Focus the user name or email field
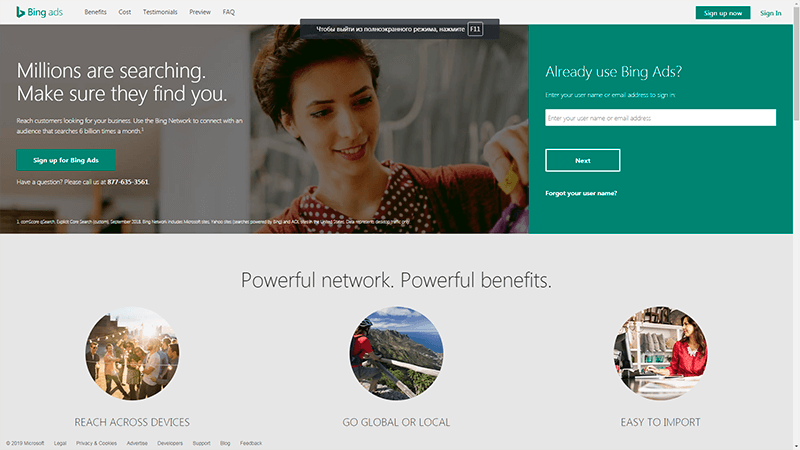 tap(660, 118)
